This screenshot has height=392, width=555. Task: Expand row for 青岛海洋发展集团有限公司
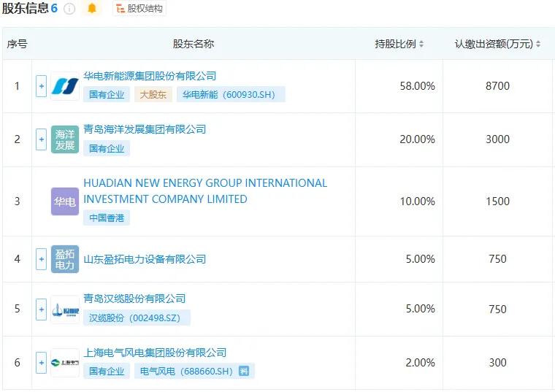click(42, 139)
